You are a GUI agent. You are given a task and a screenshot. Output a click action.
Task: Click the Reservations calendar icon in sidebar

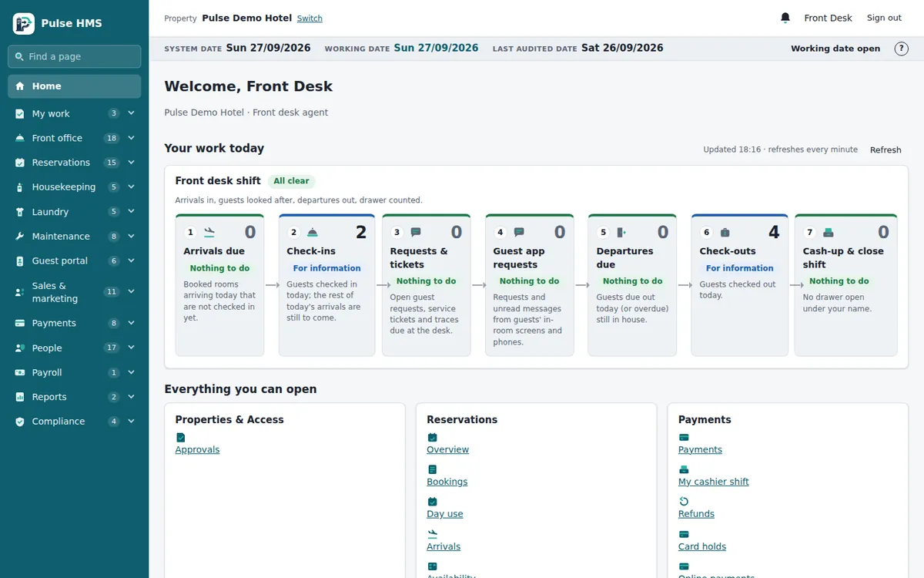click(20, 163)
